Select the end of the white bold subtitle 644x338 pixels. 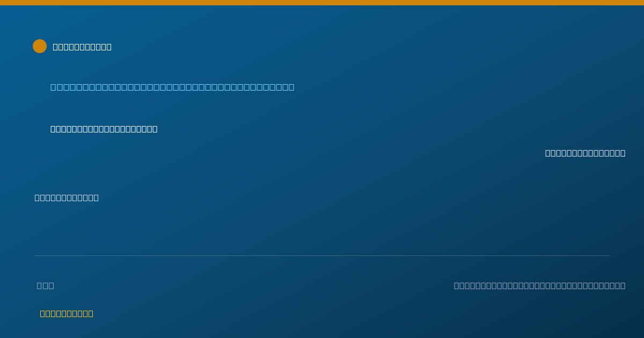coord(155,129)
